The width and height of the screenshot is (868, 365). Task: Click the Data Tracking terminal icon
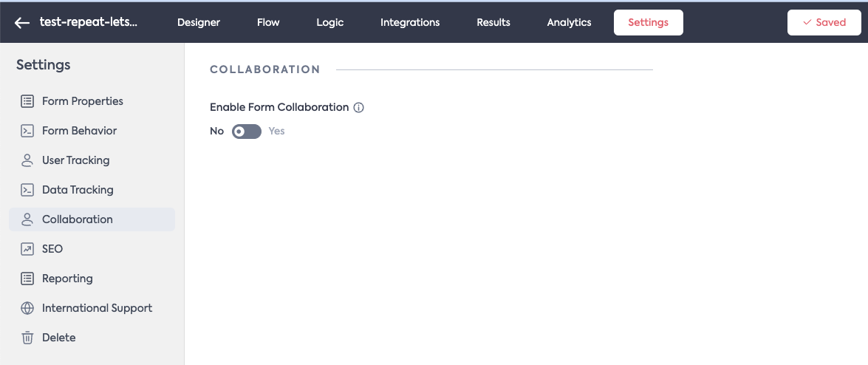(27, 190)
